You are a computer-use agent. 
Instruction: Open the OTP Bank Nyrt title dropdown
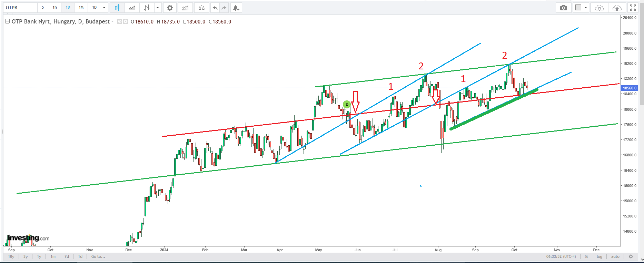[112, 21]
